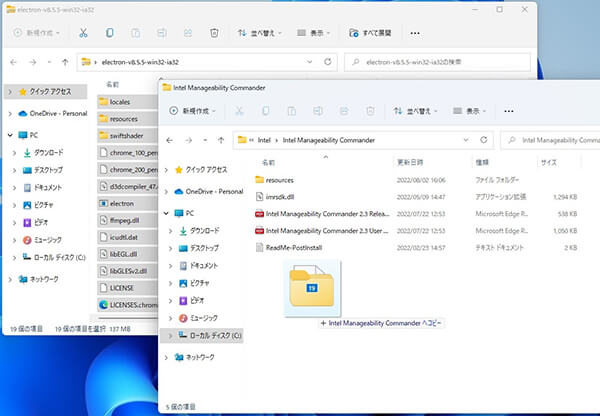
Task: Click Share icon in electron window toolbar
Action: [188, 33]
